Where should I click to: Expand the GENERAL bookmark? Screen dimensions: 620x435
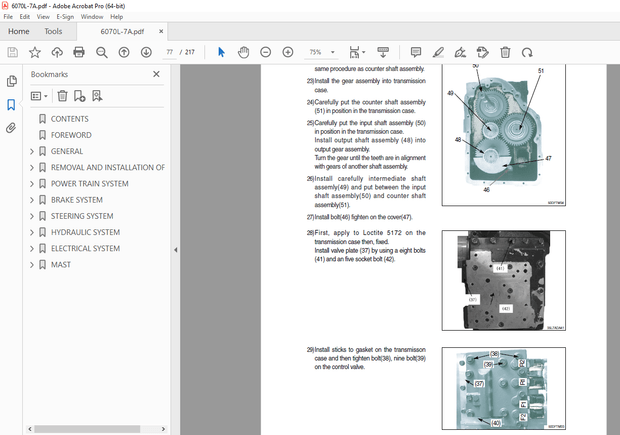point(32,151)
